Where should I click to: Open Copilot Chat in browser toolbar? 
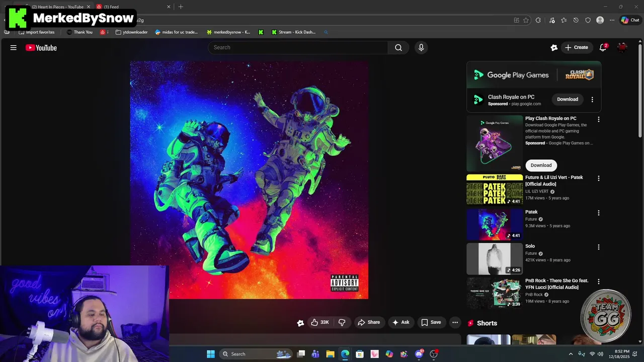(630, 20)
